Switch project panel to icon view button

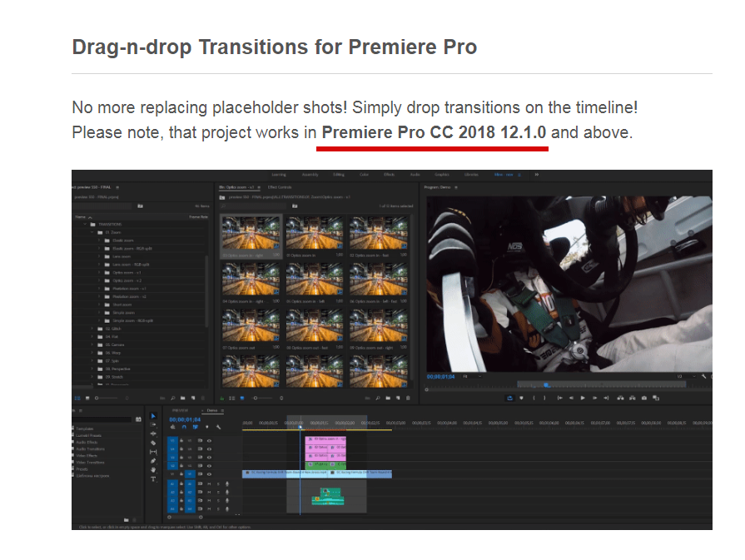tap(87, 398)
